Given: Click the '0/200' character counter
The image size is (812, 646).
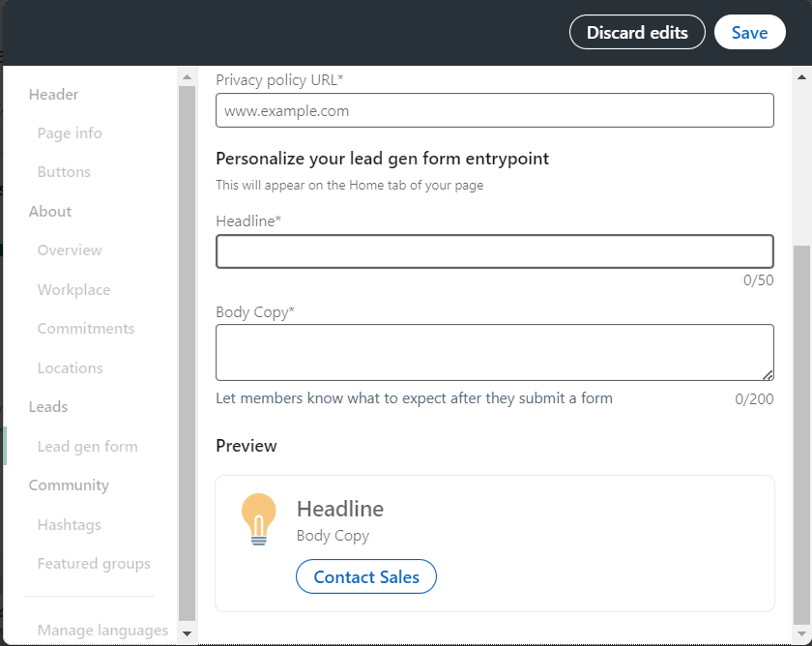Looking at the screenshot, I should coord(755,398).
